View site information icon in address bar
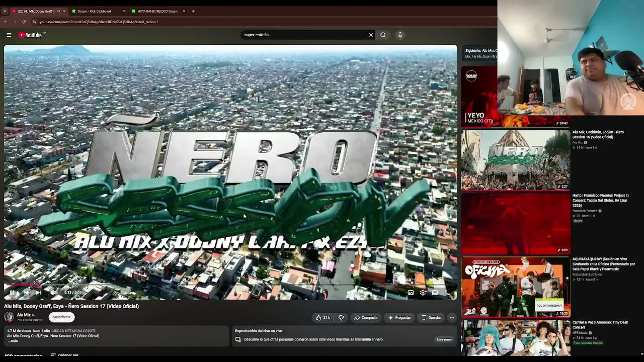 [x=34, y=22]
